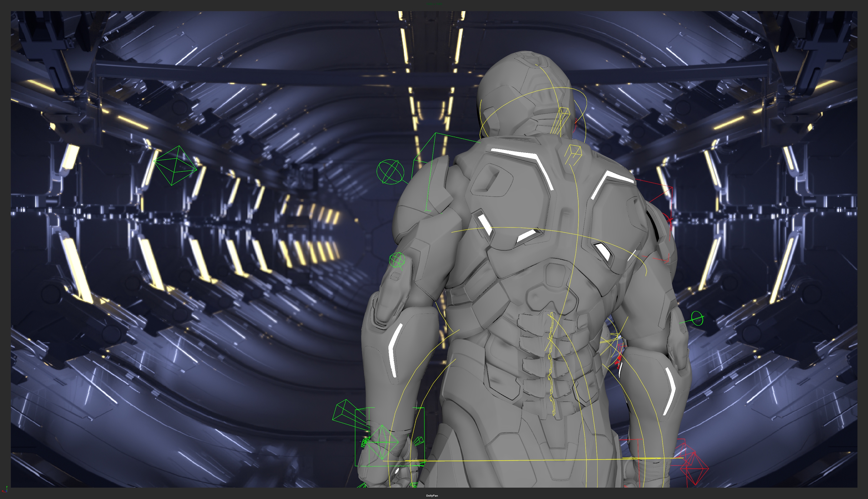Image resolution: width=868 pixels, height=499 pixels.
Task: Select small green sphere control on left upper arm
Action: click(397, 259)
